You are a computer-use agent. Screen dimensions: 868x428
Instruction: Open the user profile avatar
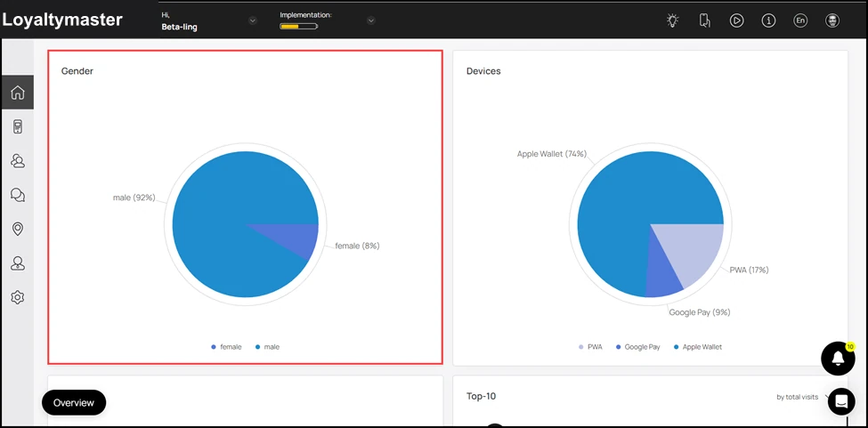coord(832,21)
